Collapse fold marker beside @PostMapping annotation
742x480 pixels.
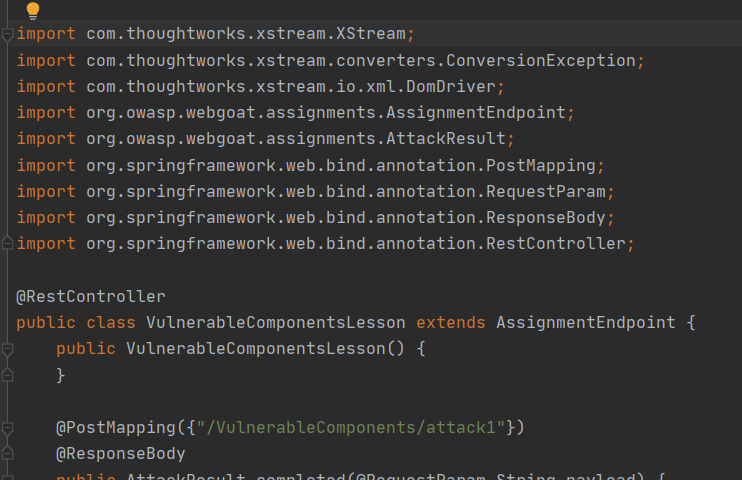[7, 428]
